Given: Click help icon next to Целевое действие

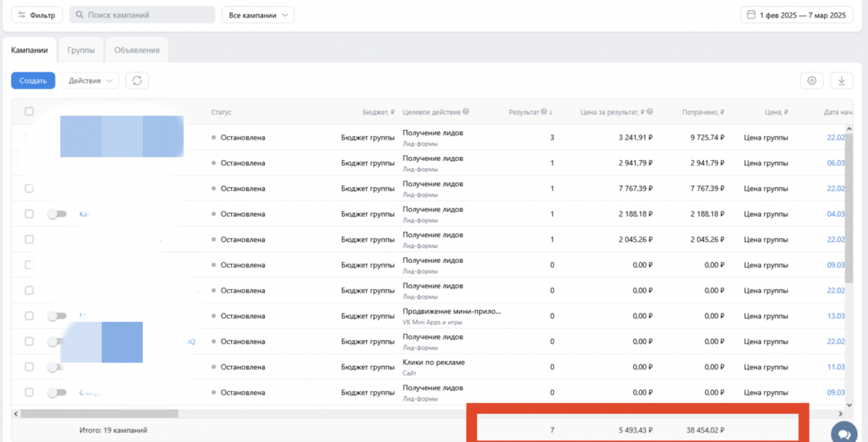Looking at the screenshot, I should pyautogui.click(x=466, y=112).
